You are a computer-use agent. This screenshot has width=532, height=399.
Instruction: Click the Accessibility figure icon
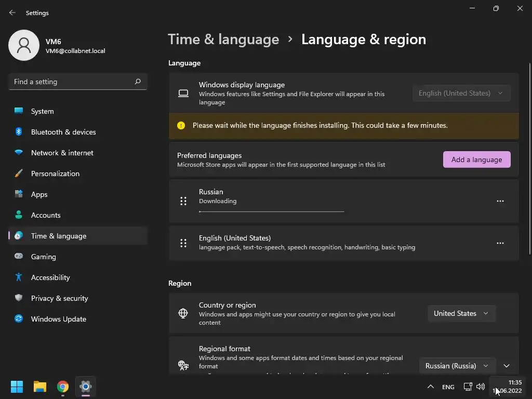coord(19,277)
